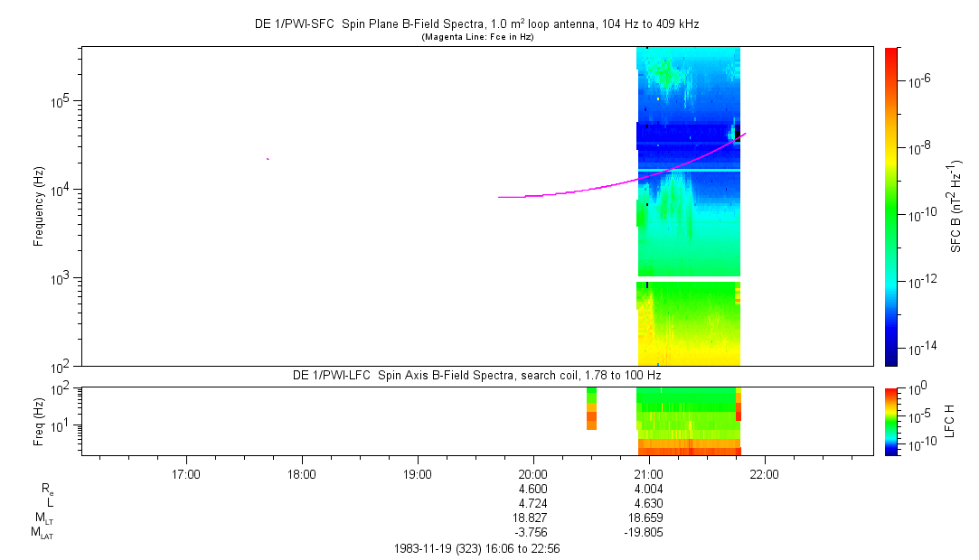Click the 22:00 time axis label
Screen dimensions: 979x560
(765, 472)
